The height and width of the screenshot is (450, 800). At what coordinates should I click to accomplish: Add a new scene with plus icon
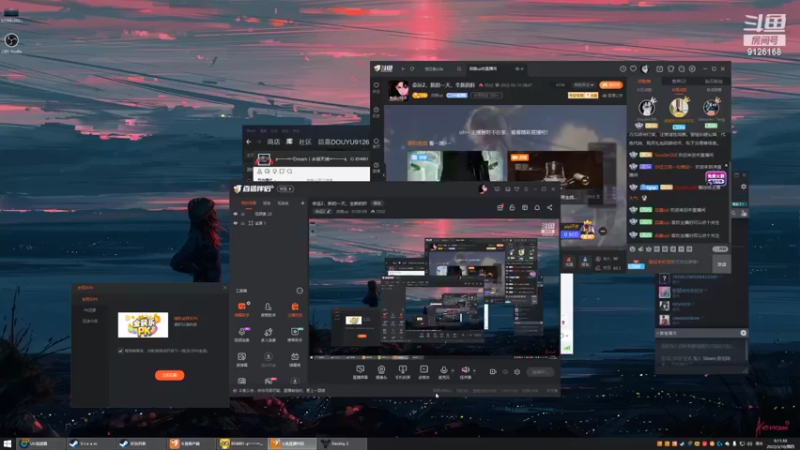[x=302, y=203]
